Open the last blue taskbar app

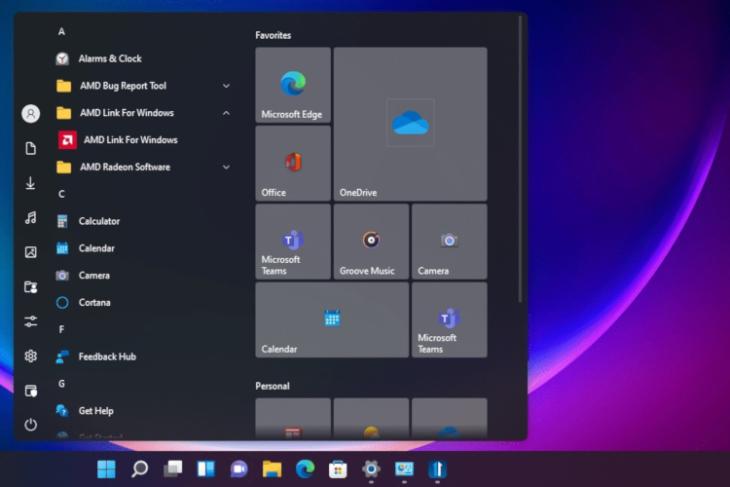[x=437, y=469]
